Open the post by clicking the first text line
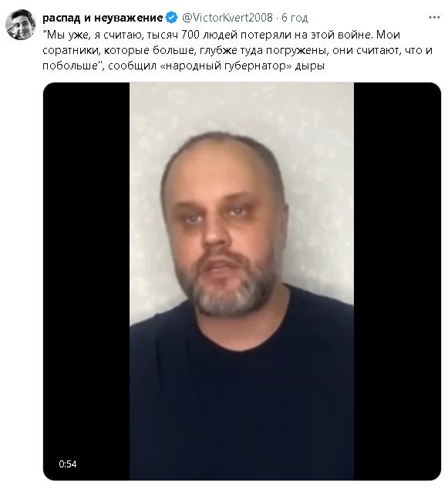This screenshot has height=489, width=448. tap(221, 34)
